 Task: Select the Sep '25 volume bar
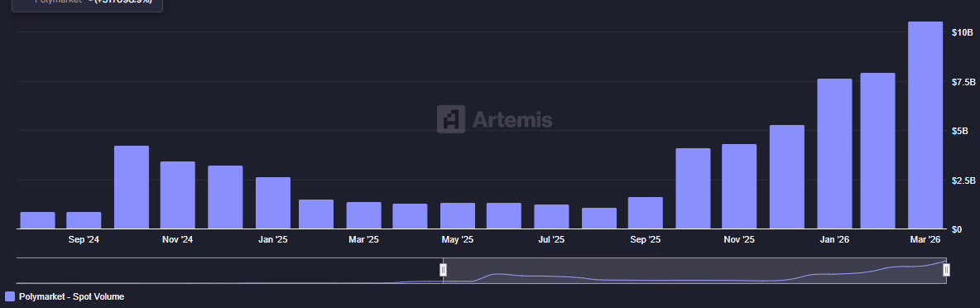click(x=646, y=213)
